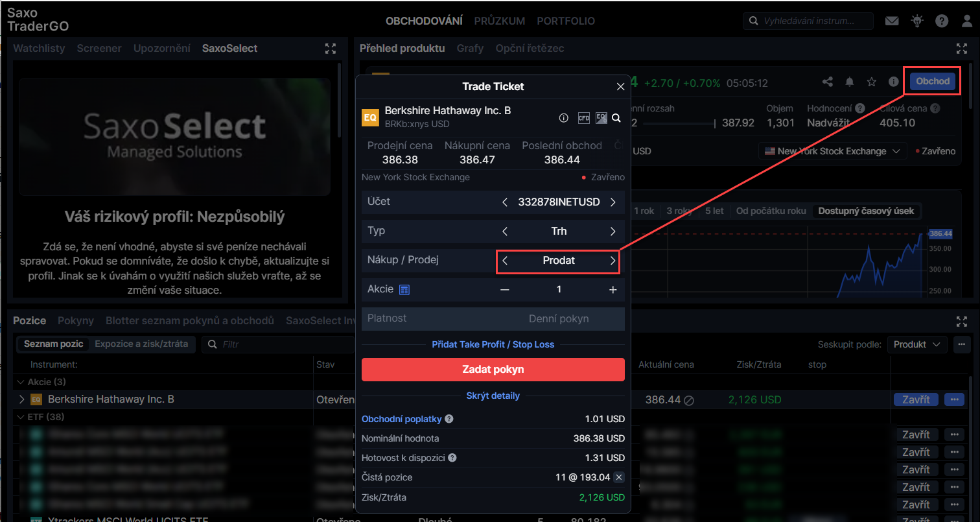Open Blotter seznam pokynů a obchodů tab
The height and width of the screenshot is (522, 980).
(190, 321)
